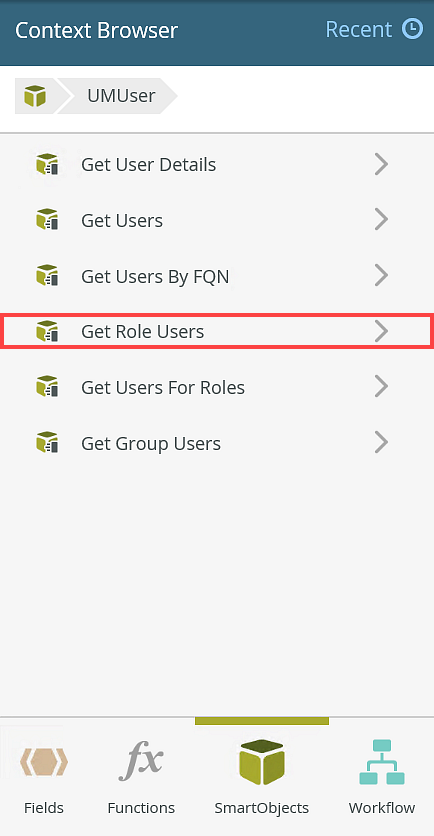Image resolution: width=434 pixels, height=836 pixels.
Task: Click the Get Users For Roles method icon
Action: coord(47,387)
